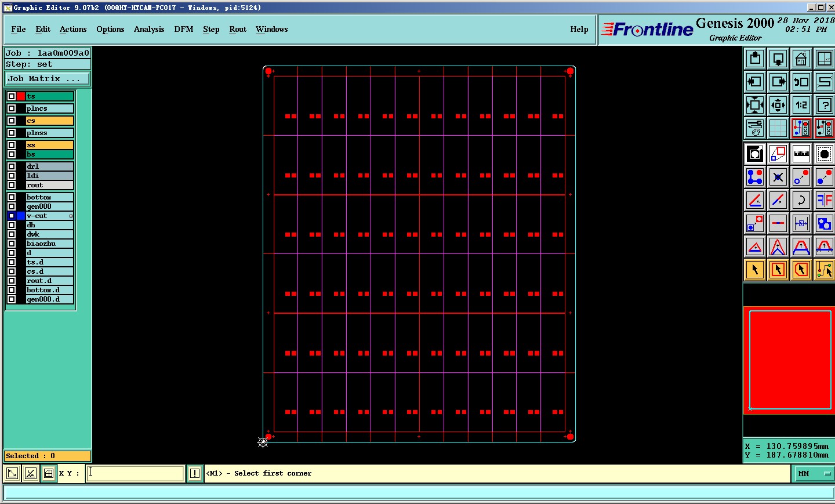The image size is (835, 504).
Task: Click the grid display icon
Action: pos(778,128)
